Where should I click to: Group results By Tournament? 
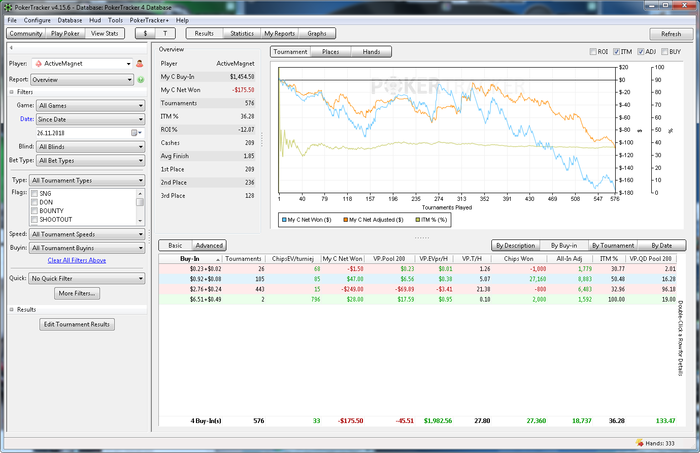click(613, 245)
